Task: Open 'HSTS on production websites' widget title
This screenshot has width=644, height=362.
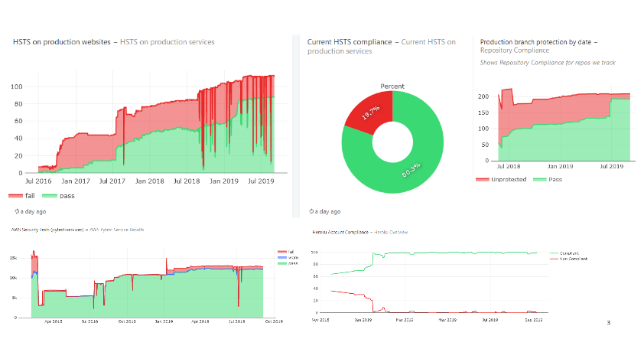Action: tap(62, 42)
